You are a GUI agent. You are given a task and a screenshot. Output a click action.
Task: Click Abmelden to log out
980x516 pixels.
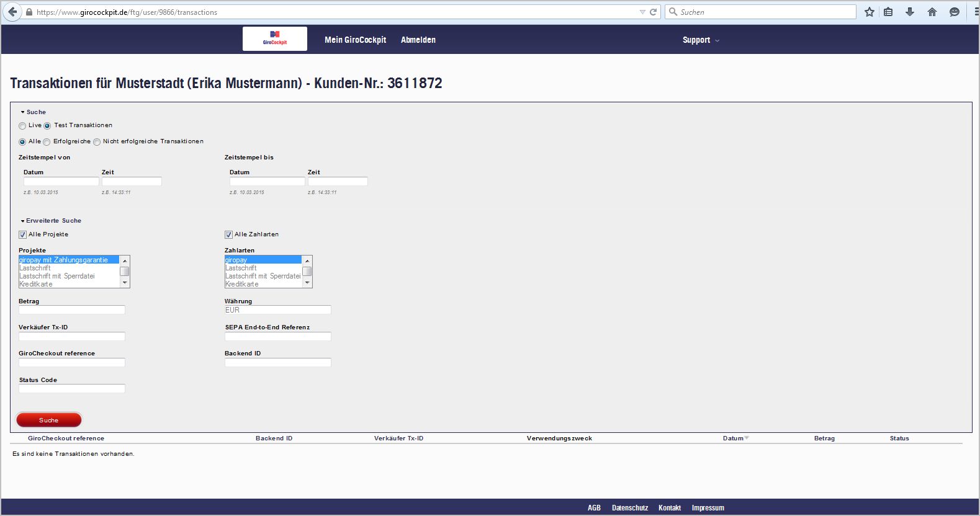tap(418, 40)
